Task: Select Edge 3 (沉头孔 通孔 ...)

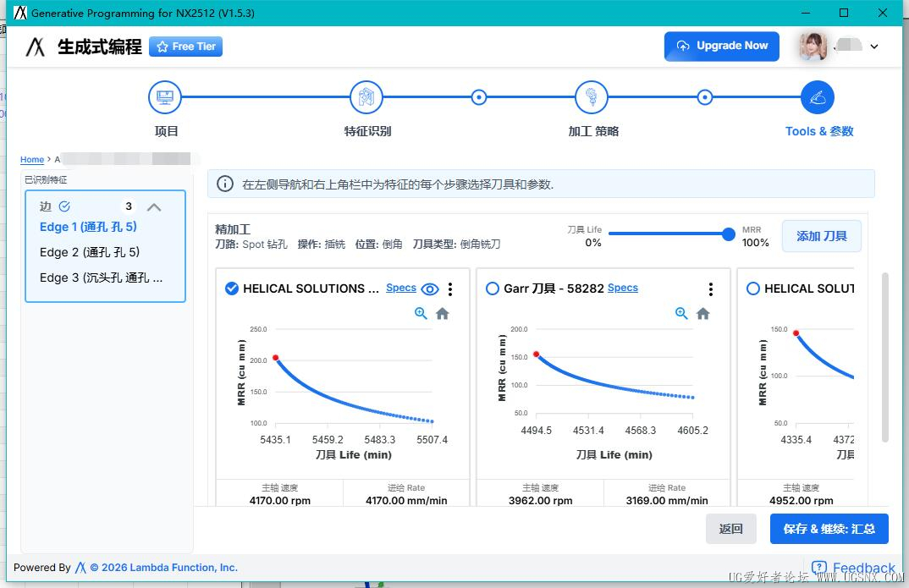Action: [x=101, y=278]
